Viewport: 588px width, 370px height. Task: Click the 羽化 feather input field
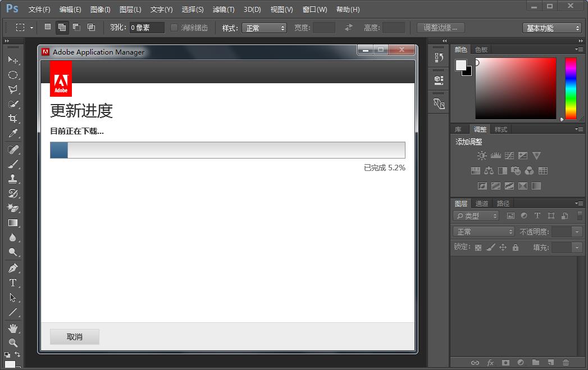click(x=147, y=28)
